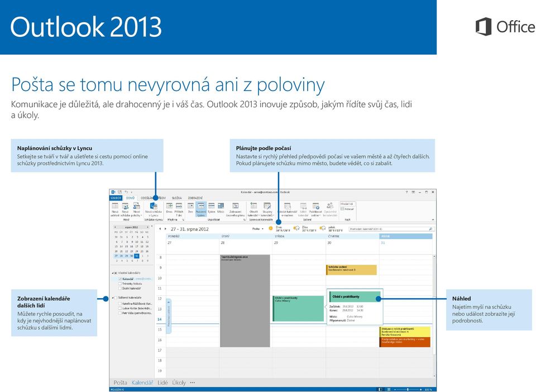Open the Otevřít kalendář menu
Screen dimensions: 536x392
pyautogui.click(x=253, y=209)
